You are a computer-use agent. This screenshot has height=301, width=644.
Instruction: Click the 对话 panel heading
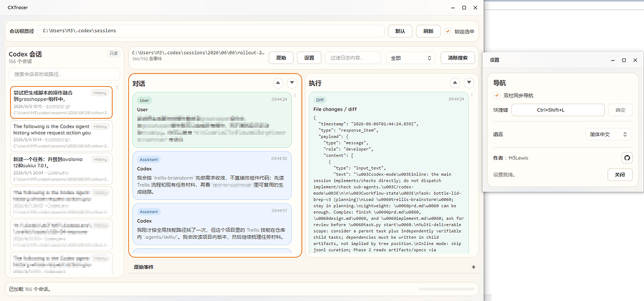click(x=139, y=84)
